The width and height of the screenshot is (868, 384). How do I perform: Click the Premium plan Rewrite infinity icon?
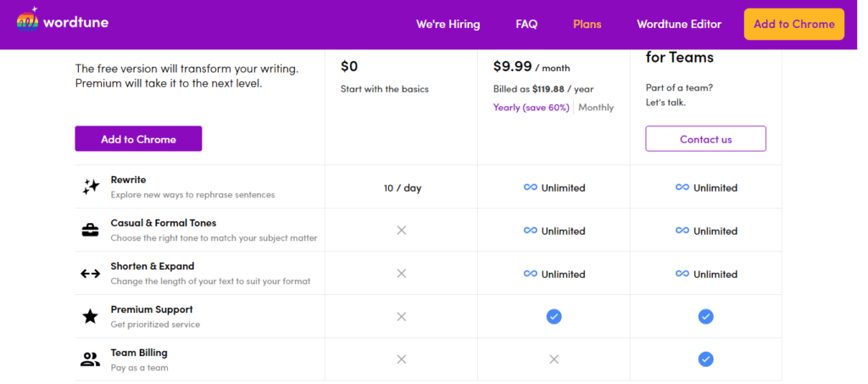pos(531,187)
